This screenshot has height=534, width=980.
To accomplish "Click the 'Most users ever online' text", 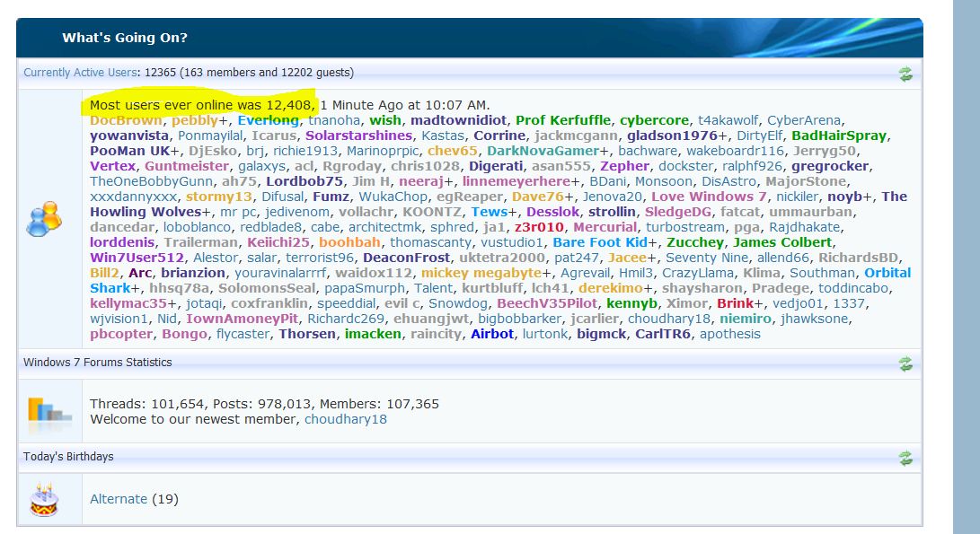I will point(201,105).
